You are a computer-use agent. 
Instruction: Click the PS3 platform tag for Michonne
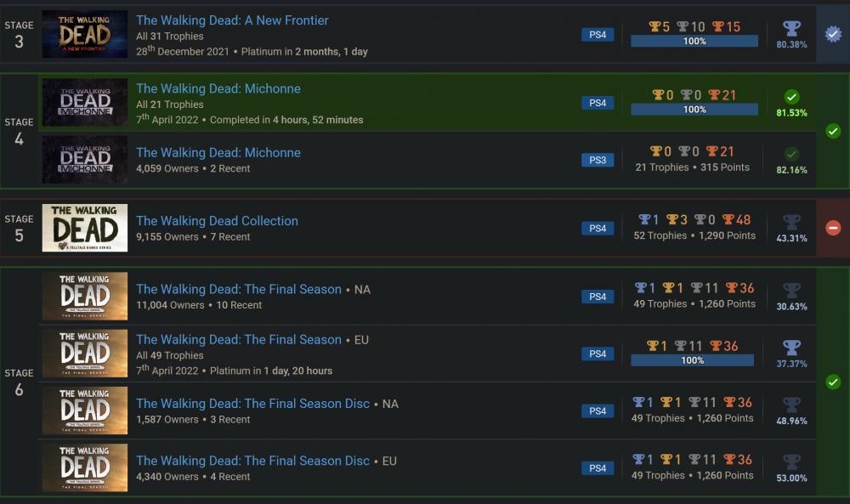[x=598, y=160]
